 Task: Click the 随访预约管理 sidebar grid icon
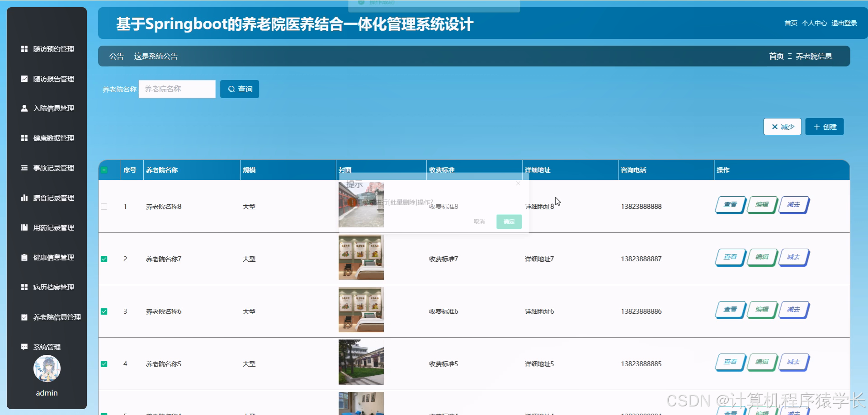coord(24,49)
